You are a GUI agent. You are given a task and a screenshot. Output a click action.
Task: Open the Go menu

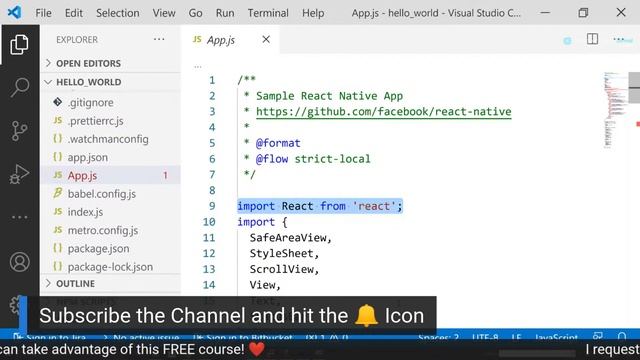pyautogui.click(x=195, y=13)
